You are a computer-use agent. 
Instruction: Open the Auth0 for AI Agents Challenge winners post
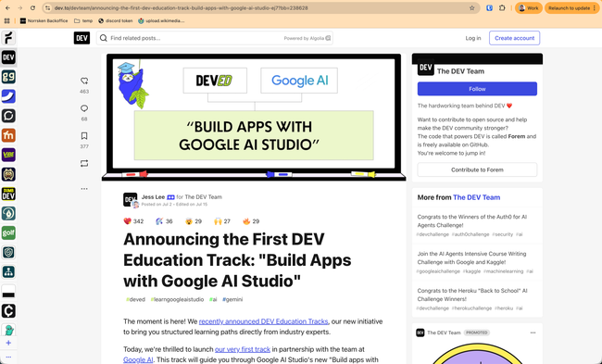pos(471,221)
